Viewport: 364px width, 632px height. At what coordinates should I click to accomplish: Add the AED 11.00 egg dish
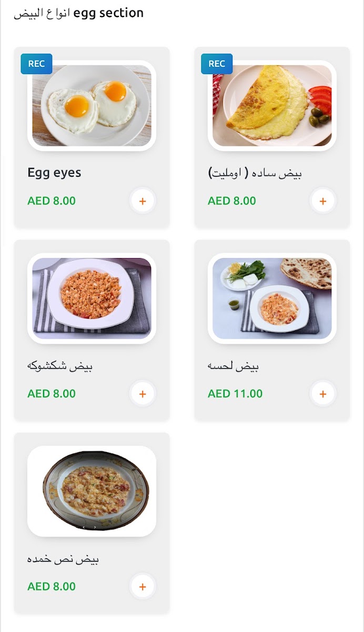(322, 393)
